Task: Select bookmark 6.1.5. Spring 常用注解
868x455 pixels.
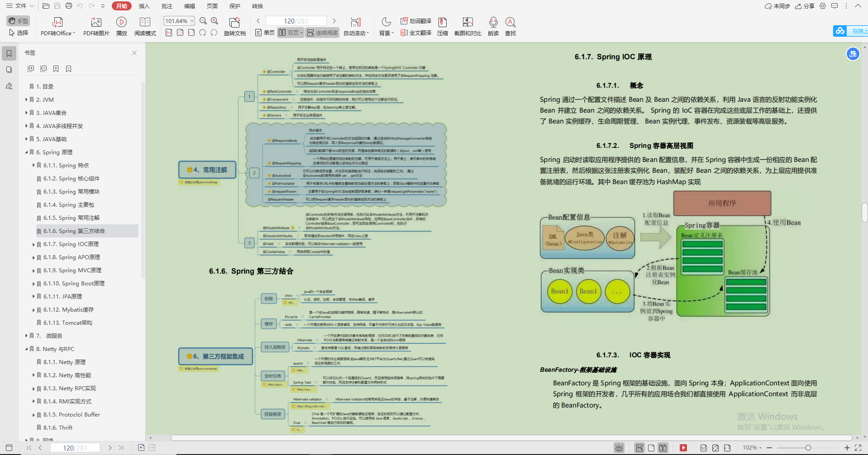Action: pyautogui.click(x=72, y=218)
